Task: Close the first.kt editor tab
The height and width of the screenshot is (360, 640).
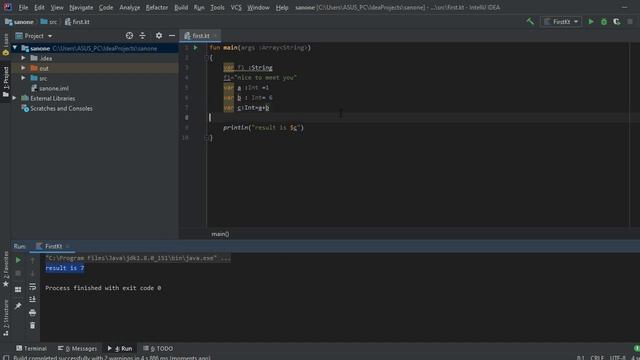Action: [x=215, y=36]
